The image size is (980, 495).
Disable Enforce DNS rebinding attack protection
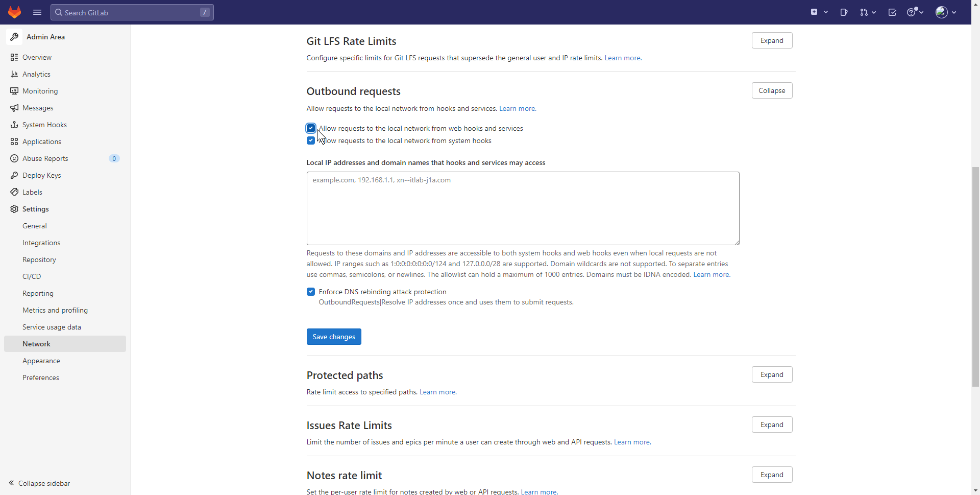coord(311,292)
